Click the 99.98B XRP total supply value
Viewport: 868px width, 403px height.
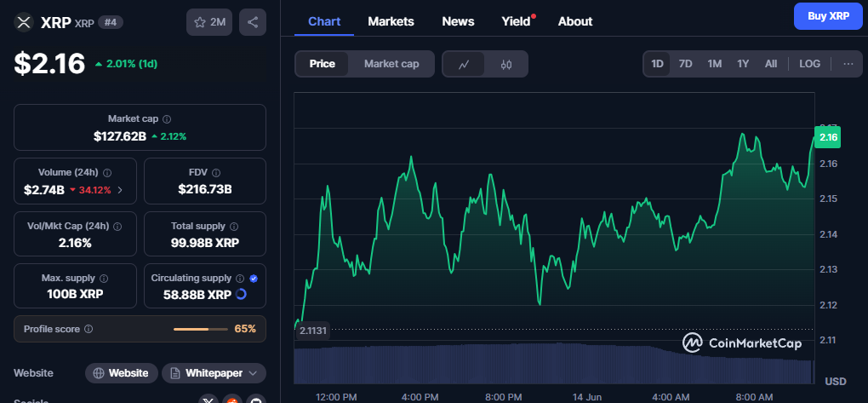205,242
